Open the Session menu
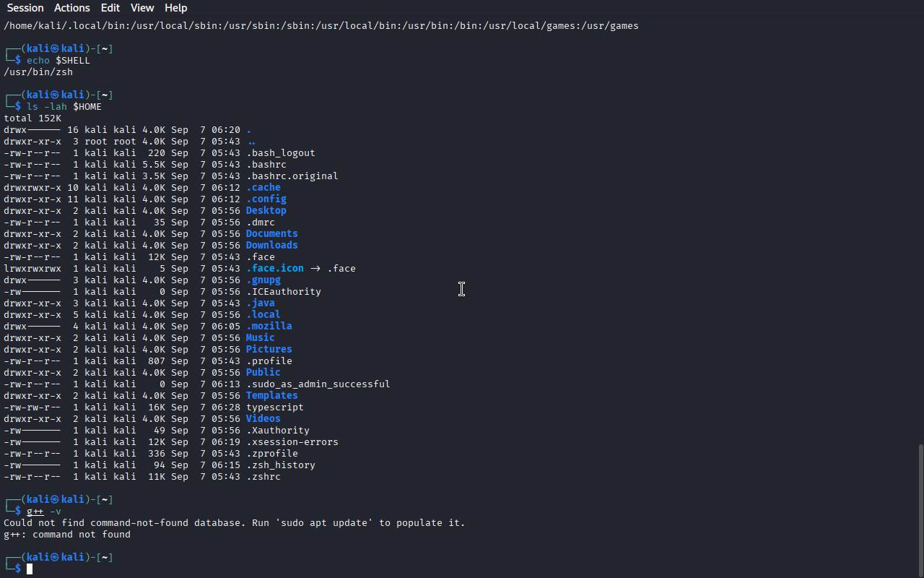This screenshot has width=924, height=578. coord(25,8)
